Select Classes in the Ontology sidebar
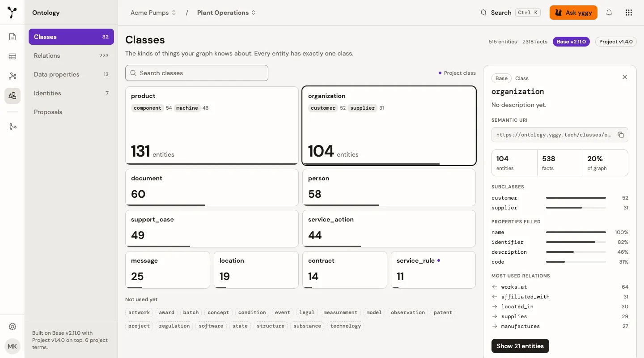Screen dimensions: 644x358 click(71, 37)
